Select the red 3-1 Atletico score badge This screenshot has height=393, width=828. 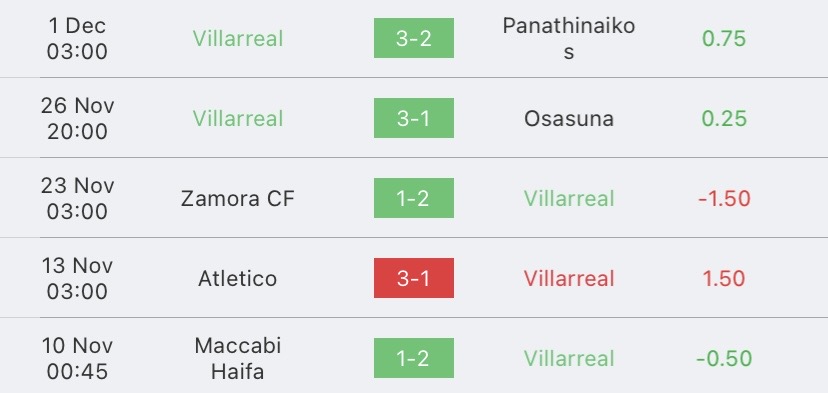coord(413,278)
